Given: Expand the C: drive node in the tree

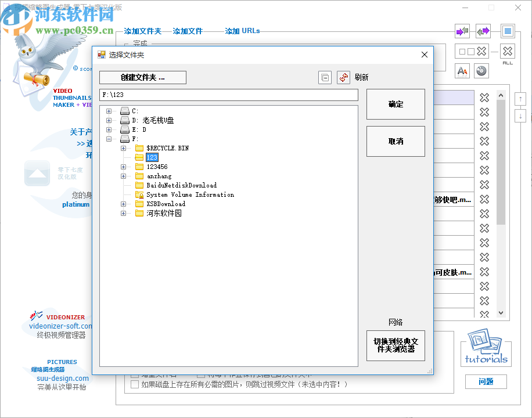Looking at the screenshot, I should [109, 111].
